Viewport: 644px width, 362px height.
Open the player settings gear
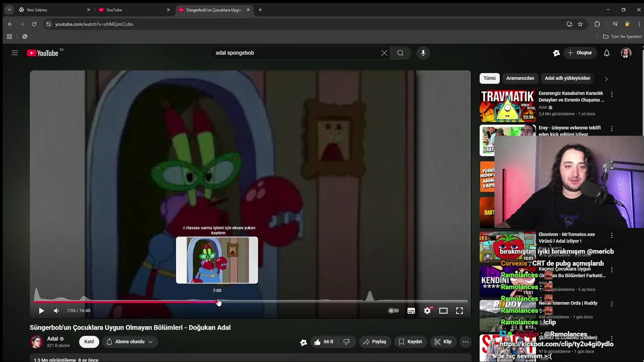pyautogui.click(x=427, y=311)
